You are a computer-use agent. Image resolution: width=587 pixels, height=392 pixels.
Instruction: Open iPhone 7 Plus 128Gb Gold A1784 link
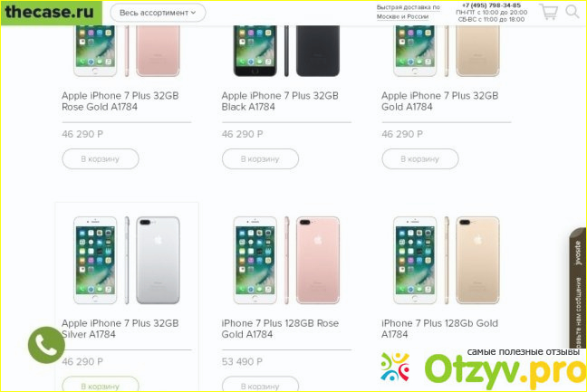pos(439,329)
